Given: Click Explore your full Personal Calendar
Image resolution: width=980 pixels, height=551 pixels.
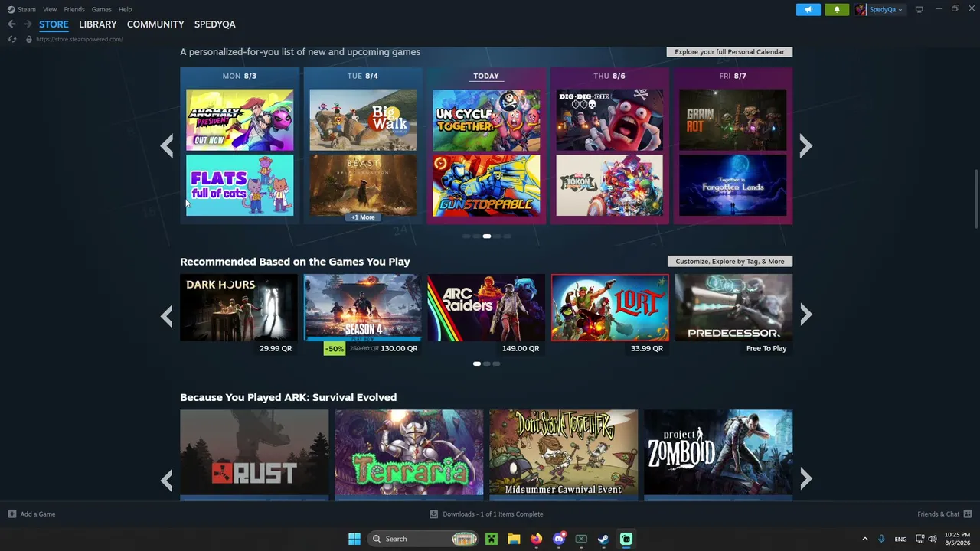Looking at the screenshot, I should [x=730, y=52].
